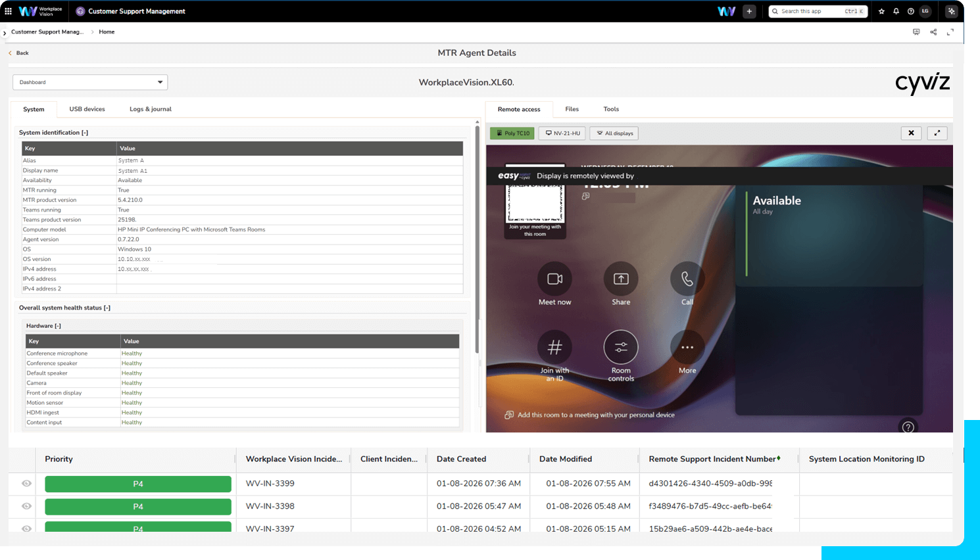Viewport: 980px width, 560px height.
Task: Open the Logs & journal tab
Action: (x=150, y=109)
